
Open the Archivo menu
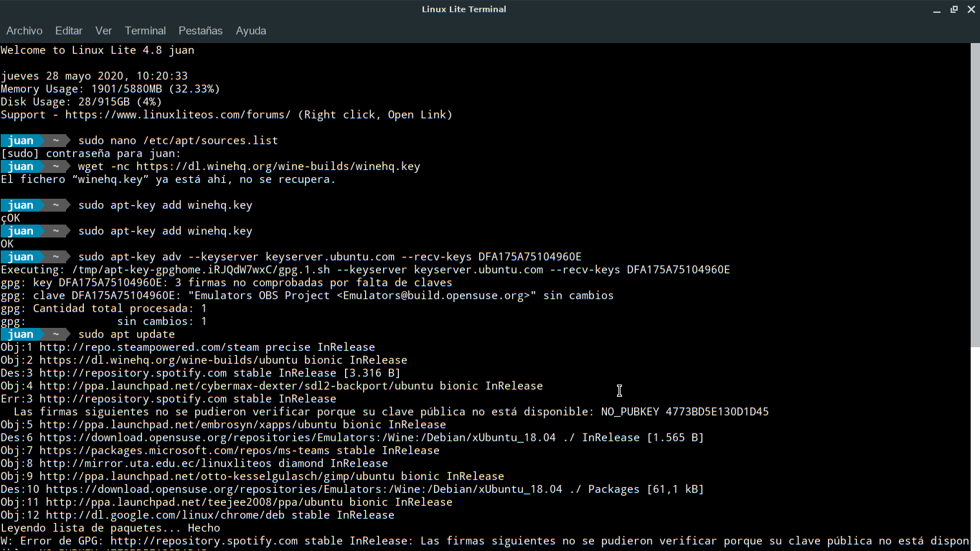(24, 31)
